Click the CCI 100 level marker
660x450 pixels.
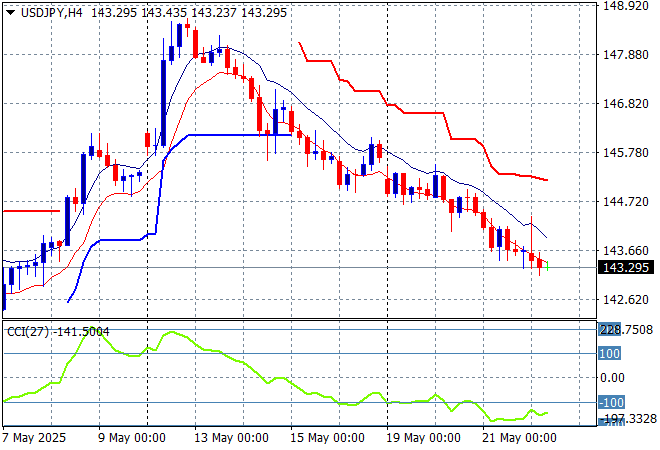tap(611, 353)
